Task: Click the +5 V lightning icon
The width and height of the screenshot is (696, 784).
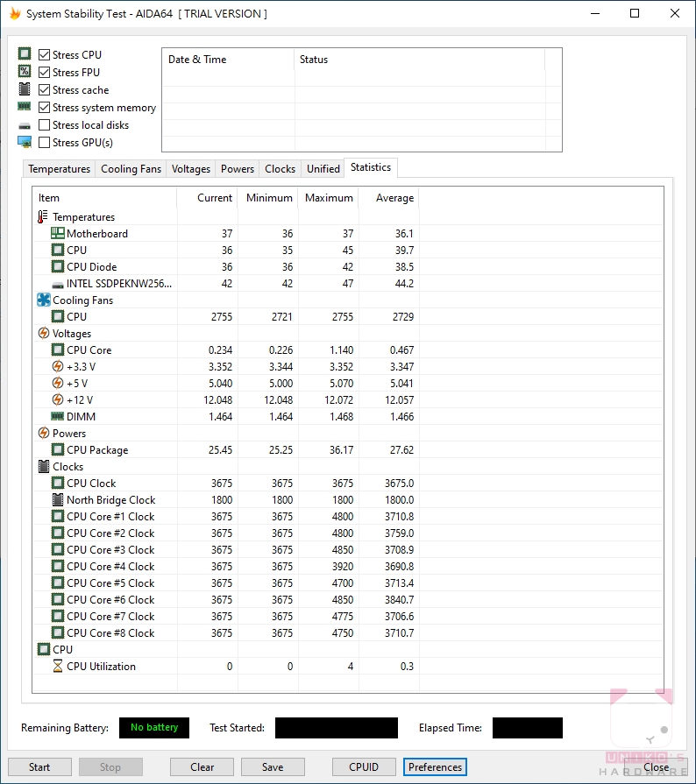Action: click(x=58, y=383)
